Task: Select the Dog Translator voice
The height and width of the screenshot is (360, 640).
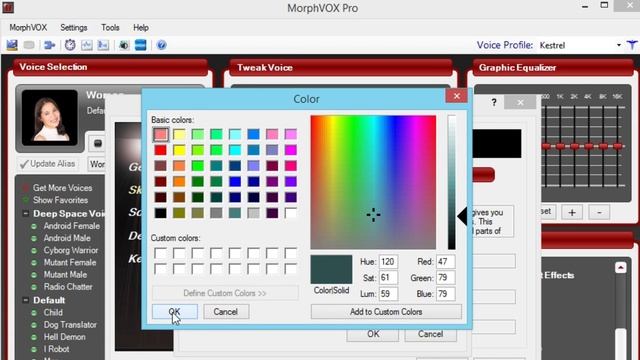Action: pyautogui.click(x=70, y=324)
